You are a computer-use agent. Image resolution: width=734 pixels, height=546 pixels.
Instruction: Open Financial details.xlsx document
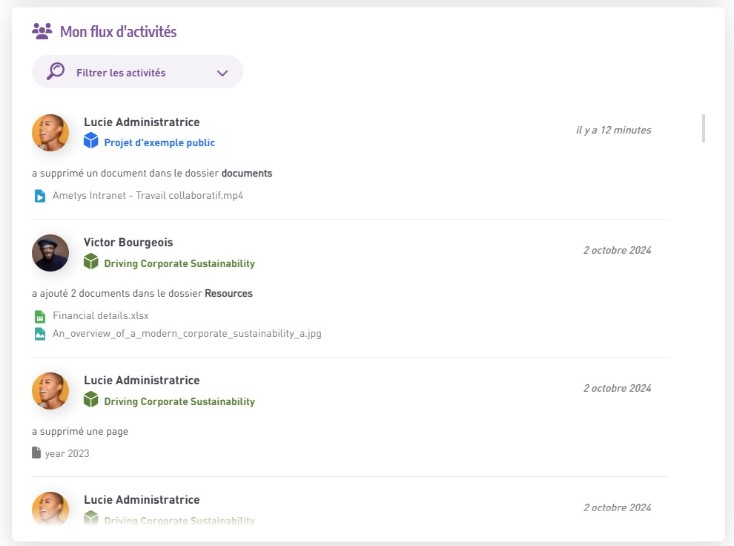pos(100,316)
